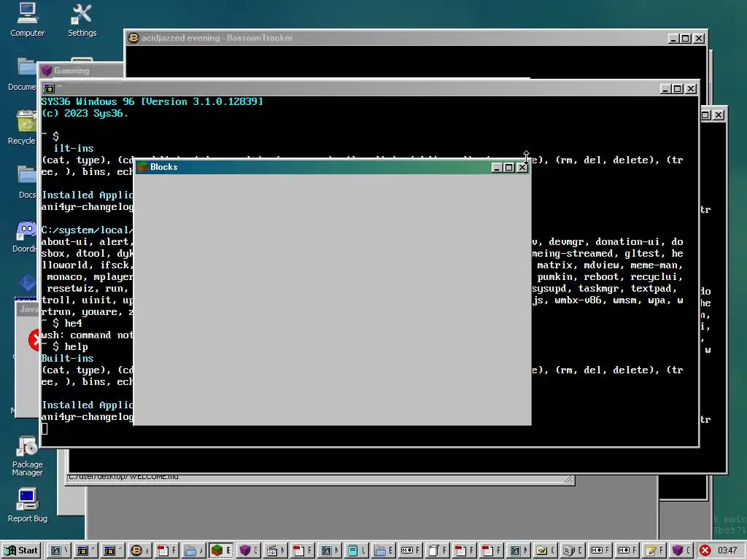Click the "(c) 2023 Sys36." terminal line
The width and height of the screenshot is (747, 560).
pyautogui.click(x=85, y=113)
